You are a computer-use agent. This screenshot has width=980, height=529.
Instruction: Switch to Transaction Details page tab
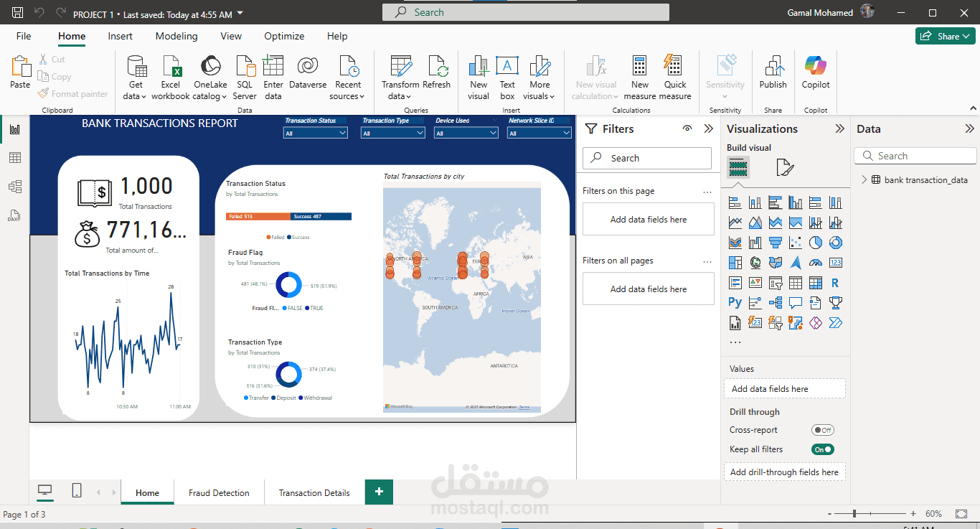coord(314,492)
